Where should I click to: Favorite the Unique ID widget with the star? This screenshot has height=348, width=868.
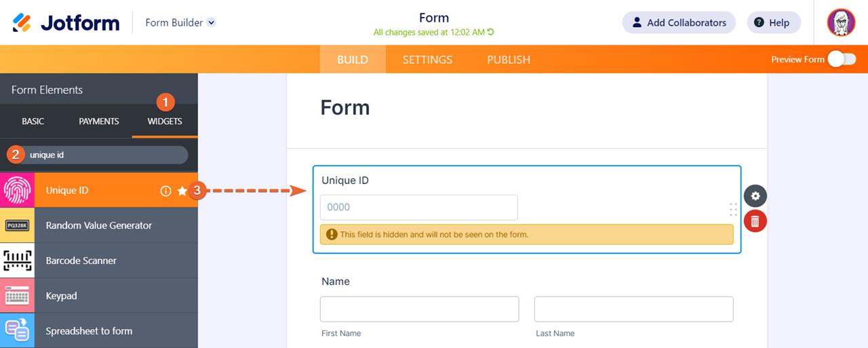tap(182, 191)
